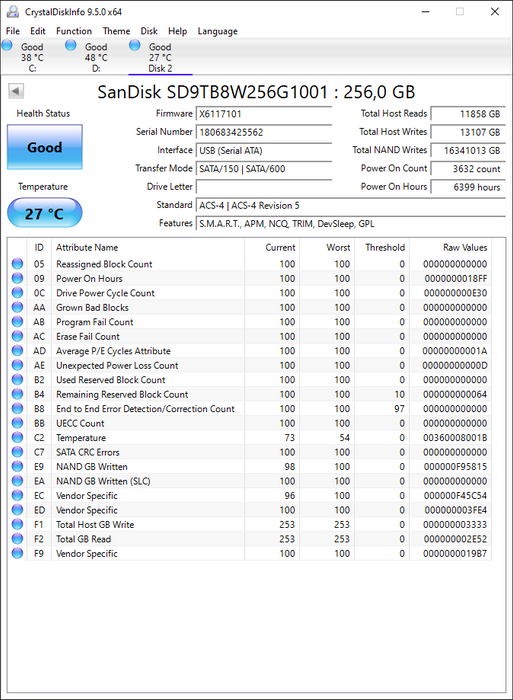Screen dimensions: 513x700
Task: Click the status icon for Average P/E Cycles
Action: [x=17, y=350]
